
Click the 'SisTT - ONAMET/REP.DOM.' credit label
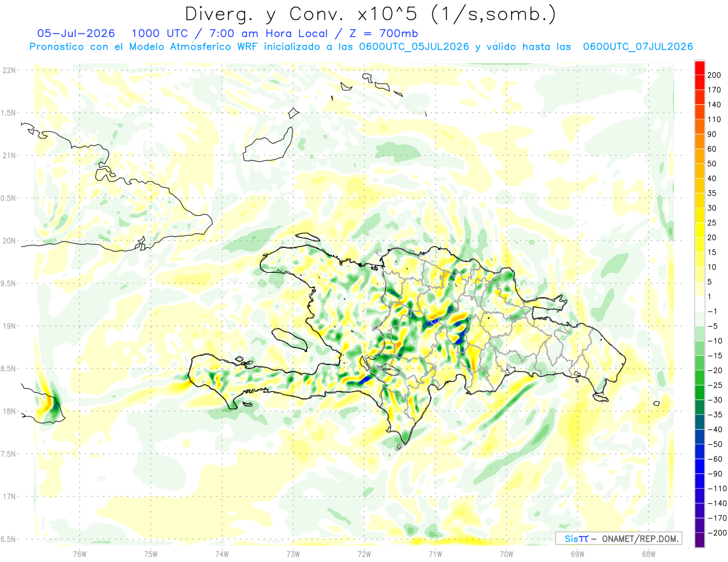(619, 538)
